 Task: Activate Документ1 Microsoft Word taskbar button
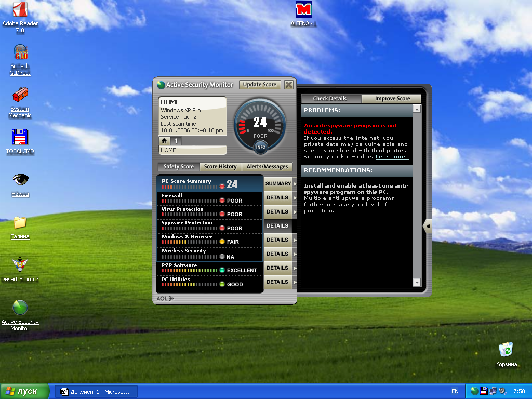click(96, 392)
